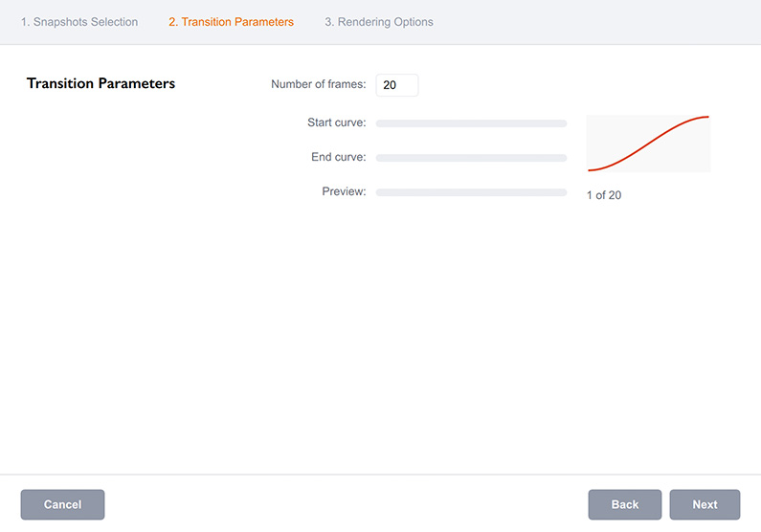This screenshot has width=761, height=532.
Task: Click the red easing curve graph
Action: point(648,144)
